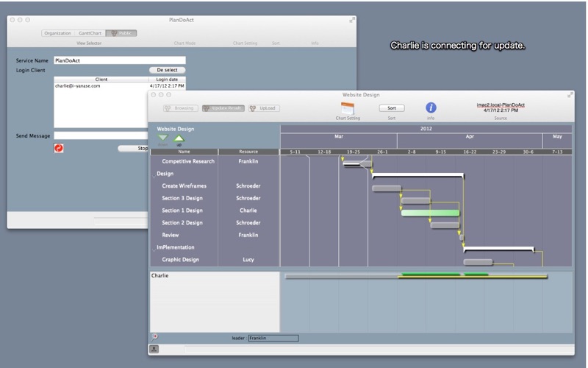Click the De select button
588x368 pixels.
(168, 70)
